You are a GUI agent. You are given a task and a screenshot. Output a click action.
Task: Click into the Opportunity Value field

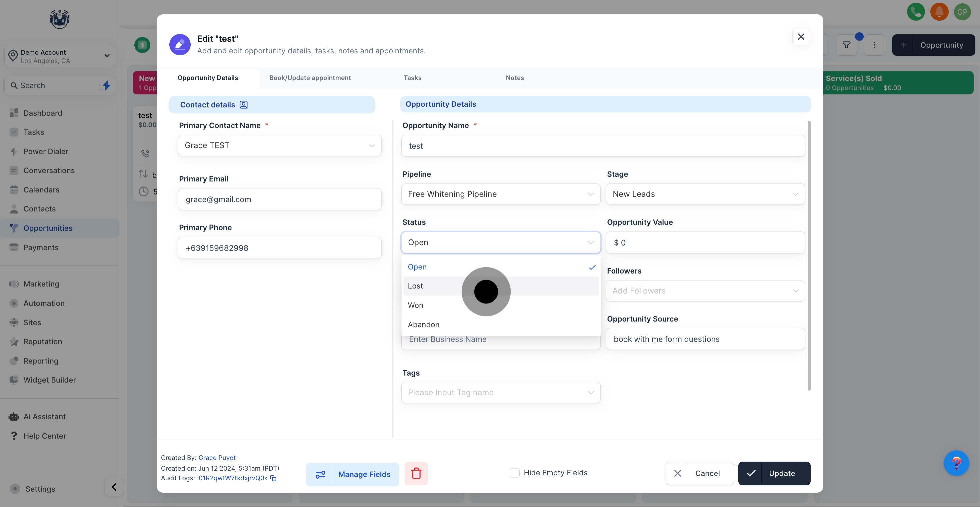click(705, 242)
